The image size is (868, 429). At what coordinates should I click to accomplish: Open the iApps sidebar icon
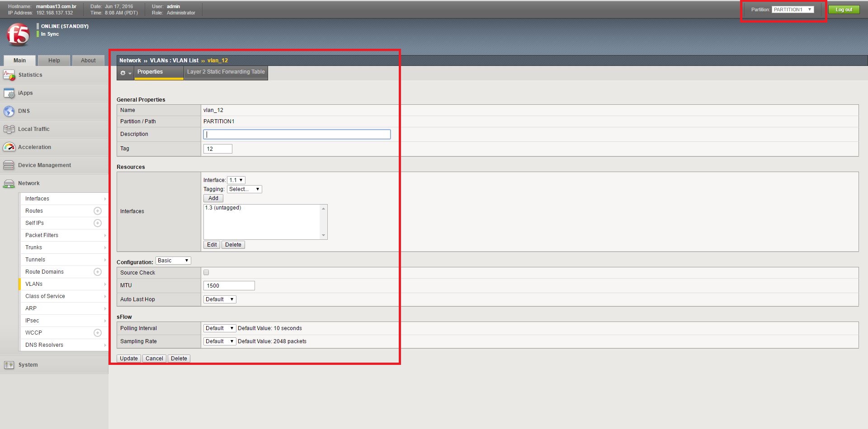point(9,93)
